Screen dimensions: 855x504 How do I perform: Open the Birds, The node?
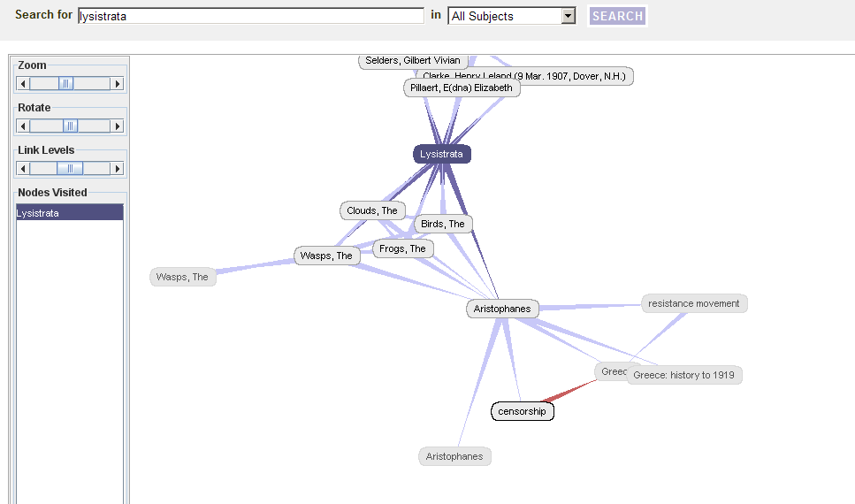tap(443, 224)
